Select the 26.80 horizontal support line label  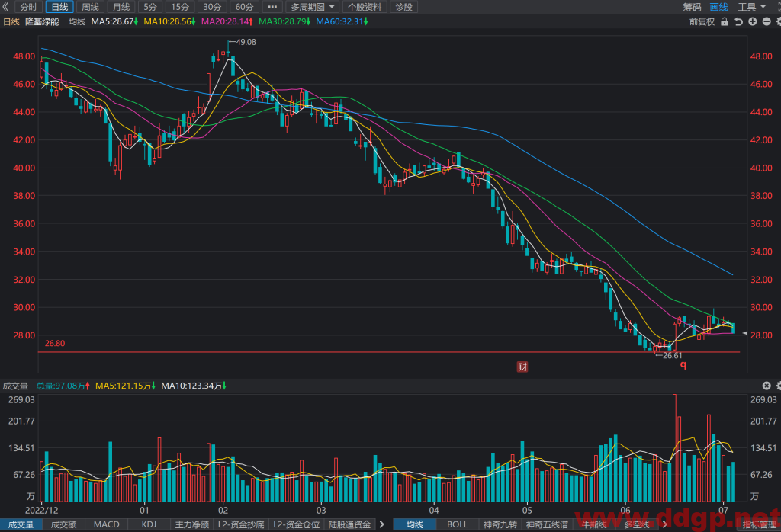pyautogui.click(x=55, y=343)
